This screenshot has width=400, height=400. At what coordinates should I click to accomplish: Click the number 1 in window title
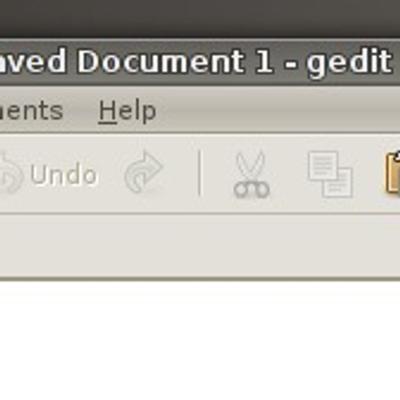[x=264, y=61]
